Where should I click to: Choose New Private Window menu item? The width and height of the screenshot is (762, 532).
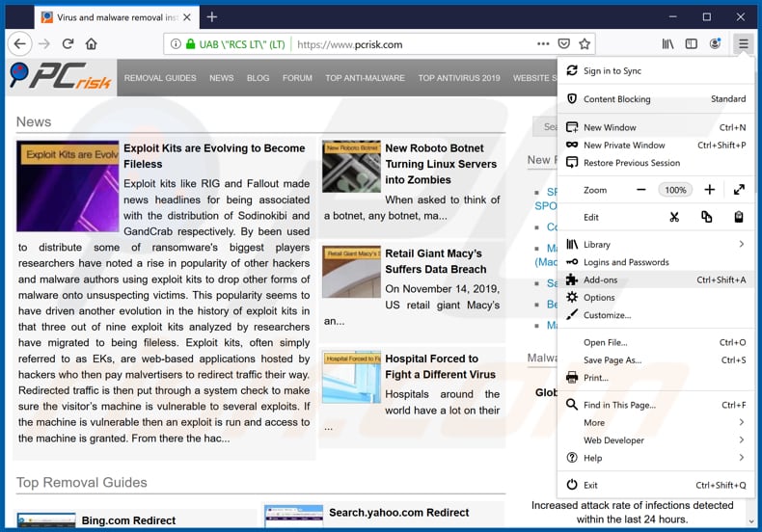pyautogui.click(x=624, y=146)
